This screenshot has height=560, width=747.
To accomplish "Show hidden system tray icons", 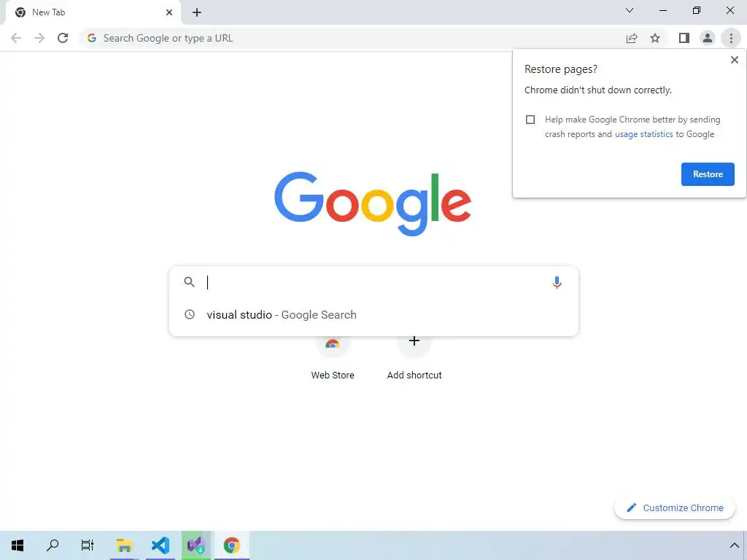I will coord(734,545).
